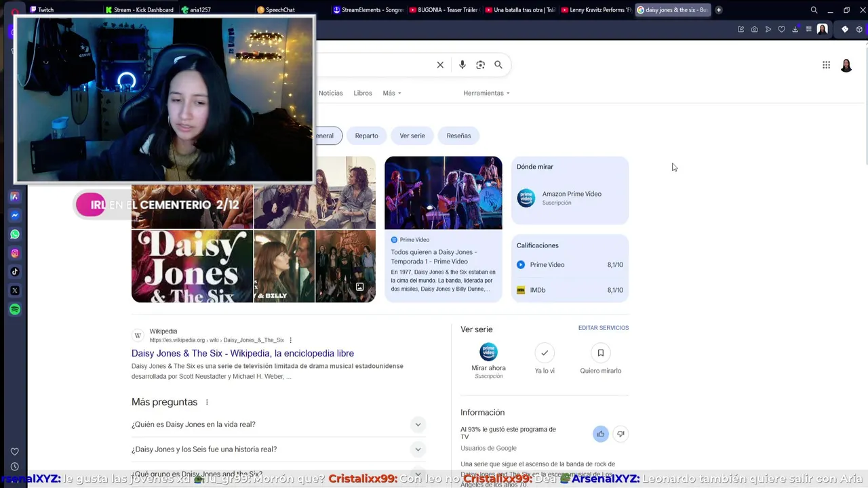Switch to the BUGONIA Teaser Tráiler tab
The height and width of the screenshot is (488, 868).
click(444, 10)
